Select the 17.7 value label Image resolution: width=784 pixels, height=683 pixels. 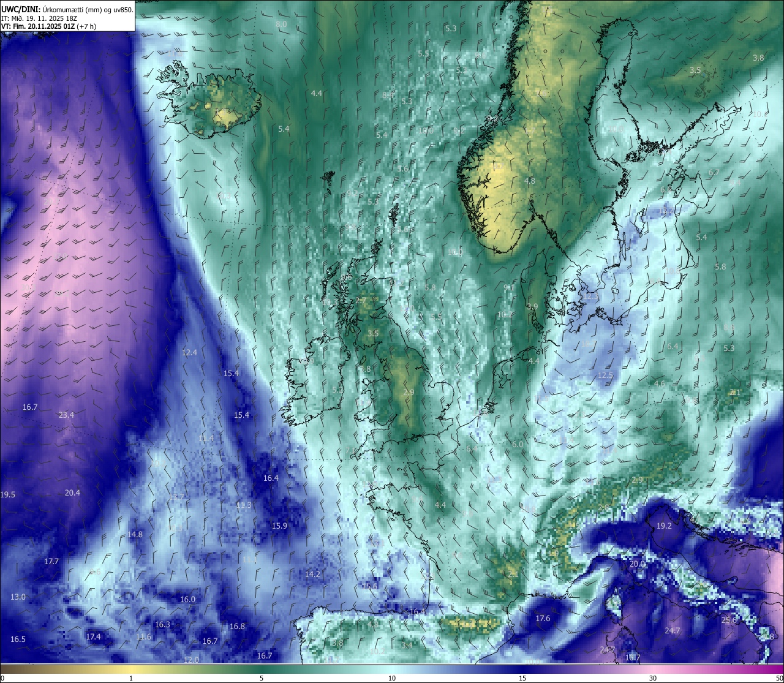(x=51, y=562)
